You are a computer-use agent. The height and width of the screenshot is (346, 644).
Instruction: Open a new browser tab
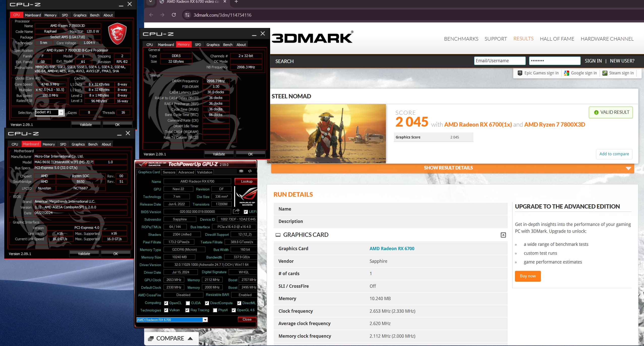[x=236, y=2]
